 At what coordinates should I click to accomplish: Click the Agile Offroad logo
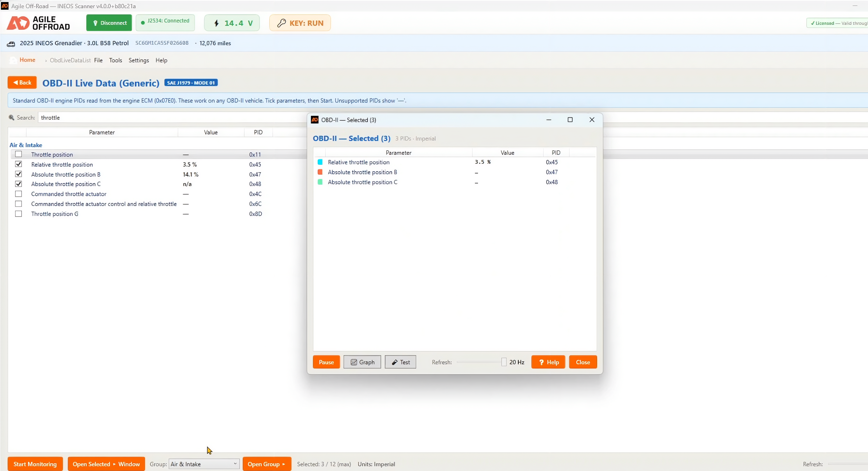pos(38,23)
